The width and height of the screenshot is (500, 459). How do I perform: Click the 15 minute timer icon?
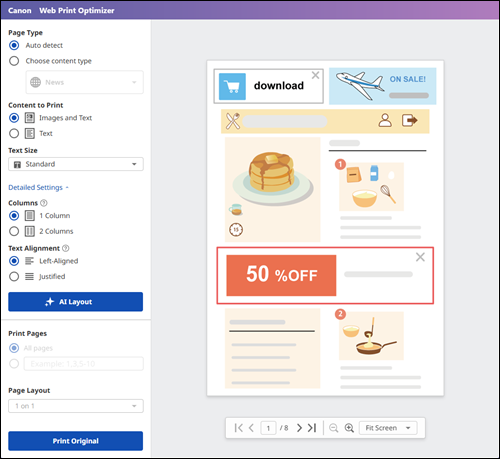click(236, 229)
